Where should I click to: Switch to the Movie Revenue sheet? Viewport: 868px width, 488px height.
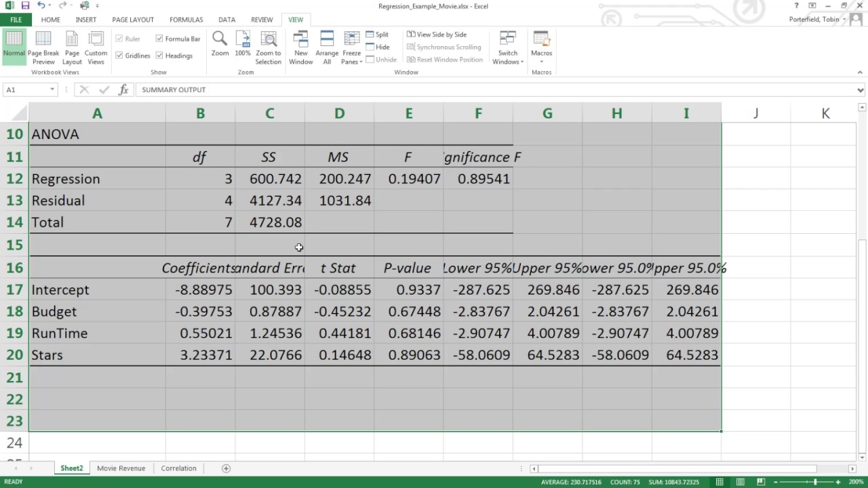pos(121,468)
